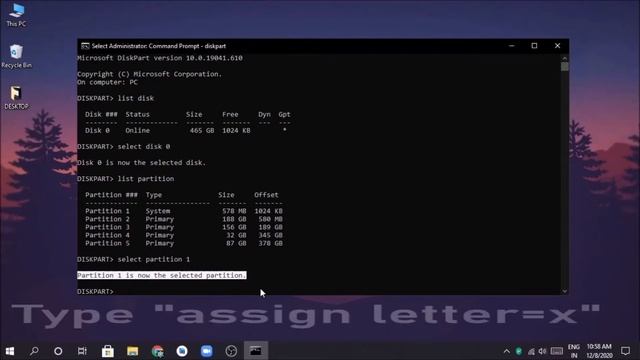
Task: Click the green tray application icon
Action: [x=519, y=351]
